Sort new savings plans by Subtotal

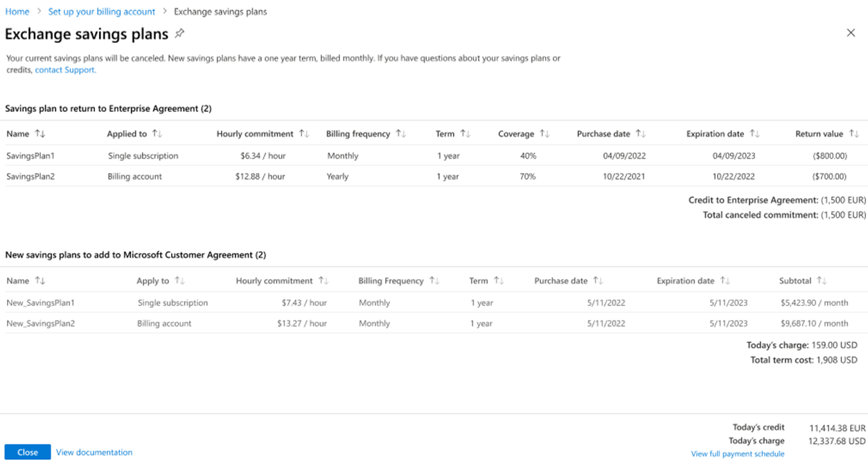(x=822, y=280)
